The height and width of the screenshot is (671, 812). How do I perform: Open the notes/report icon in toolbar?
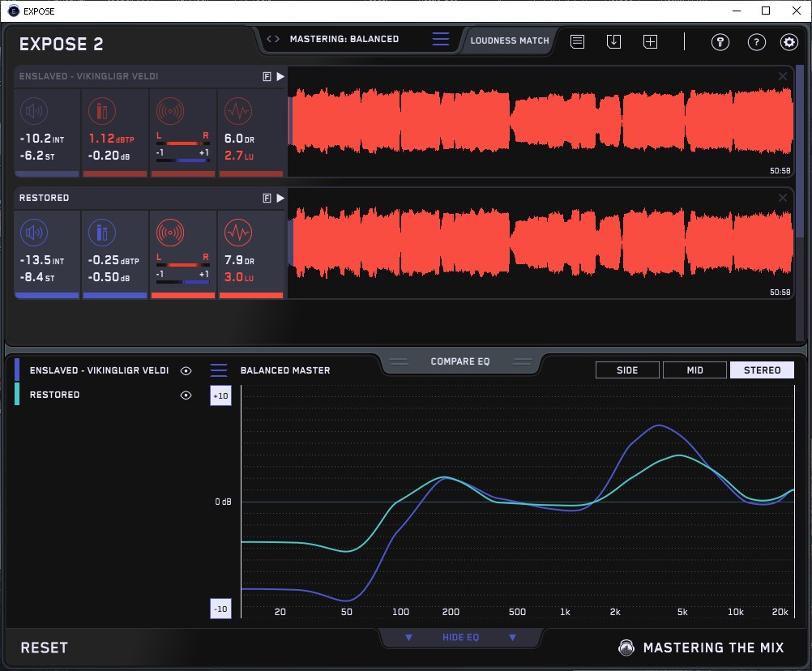[578, 41]
